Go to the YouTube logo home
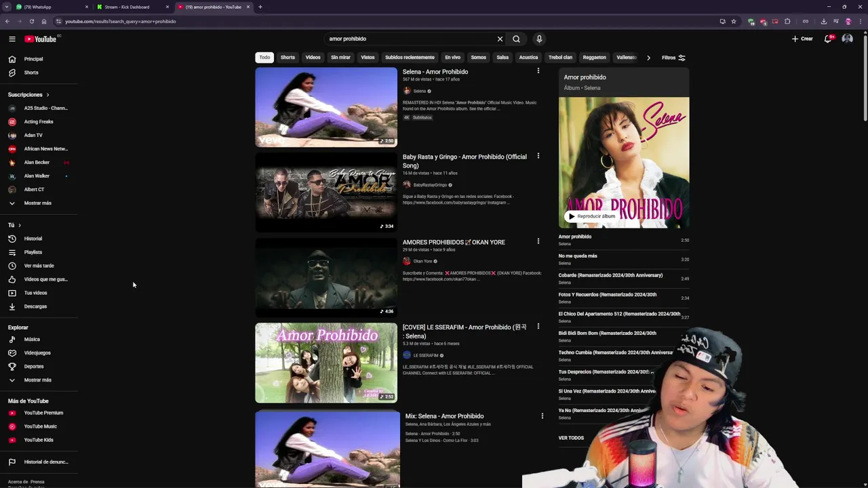The width and height of the screenshot is (868, 488). [x=41, y=39]
